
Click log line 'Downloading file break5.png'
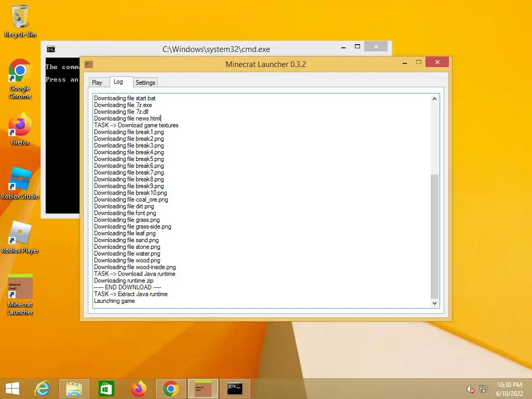(129, 159)
